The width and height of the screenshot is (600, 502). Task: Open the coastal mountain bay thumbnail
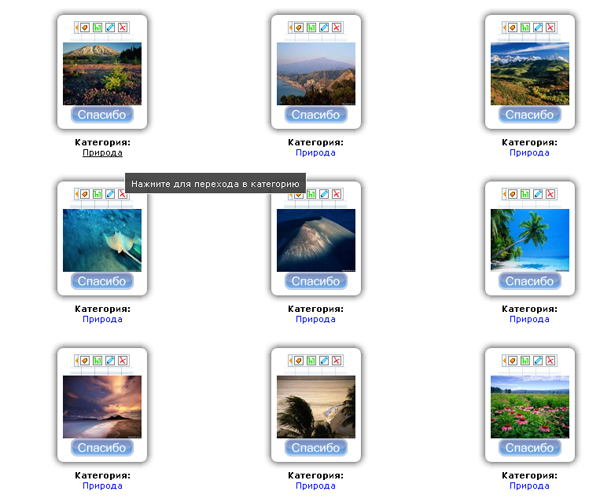pyautogui.click(x=316, y=73)
